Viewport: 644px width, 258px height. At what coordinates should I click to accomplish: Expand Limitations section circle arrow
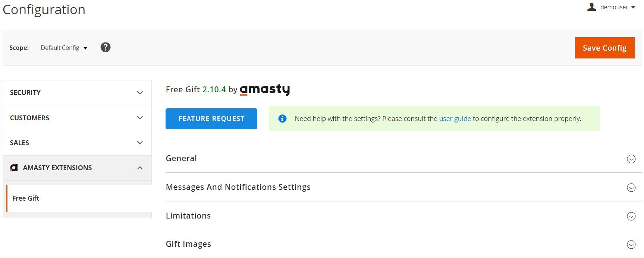point(631,216)
